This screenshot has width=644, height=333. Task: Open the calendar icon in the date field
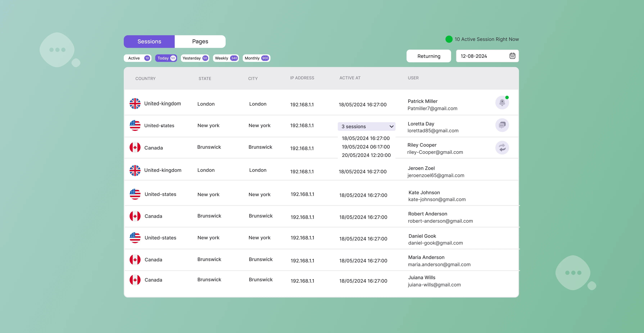pos(512,56)
